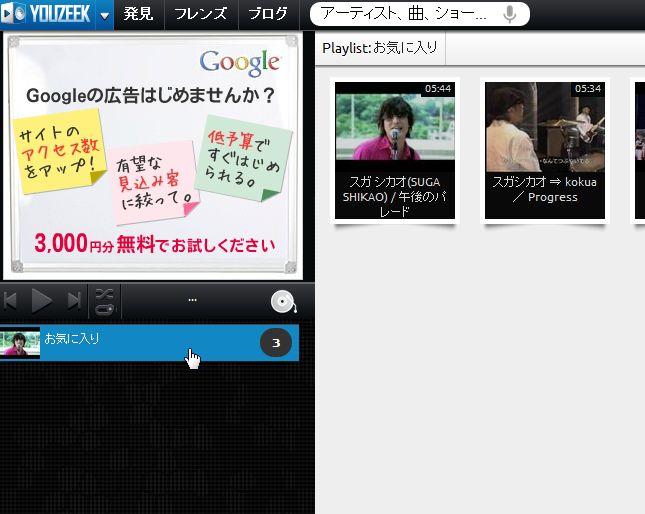Select the お気に入り playlist row

(149, 343)
